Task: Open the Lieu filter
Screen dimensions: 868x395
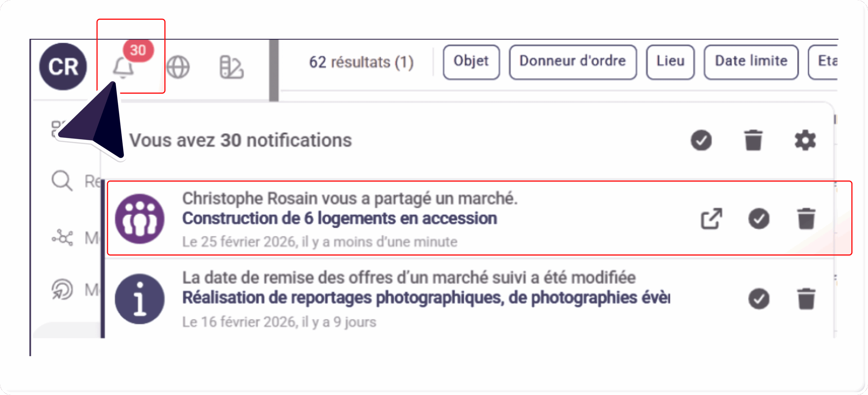Action: click(x=670, y=62)
